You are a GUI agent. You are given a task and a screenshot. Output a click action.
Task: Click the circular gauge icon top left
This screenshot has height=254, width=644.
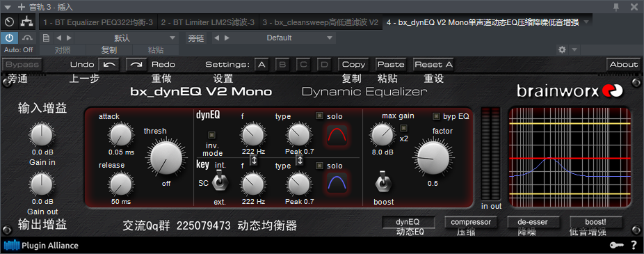10,22
